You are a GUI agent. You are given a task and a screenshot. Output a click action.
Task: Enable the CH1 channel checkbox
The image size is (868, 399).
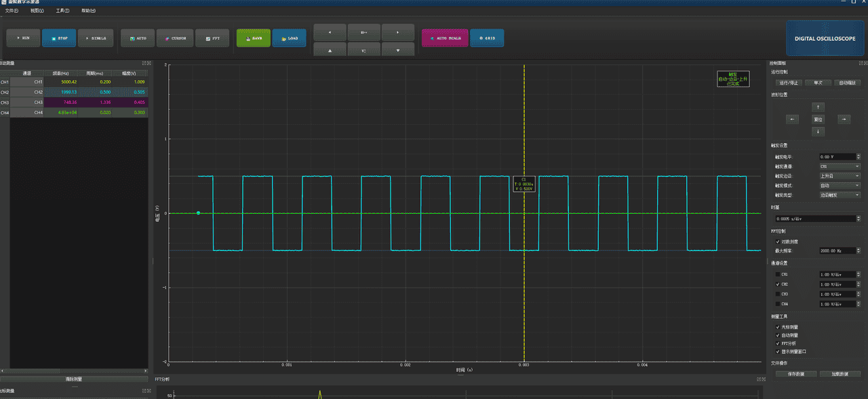coord(778,275)
